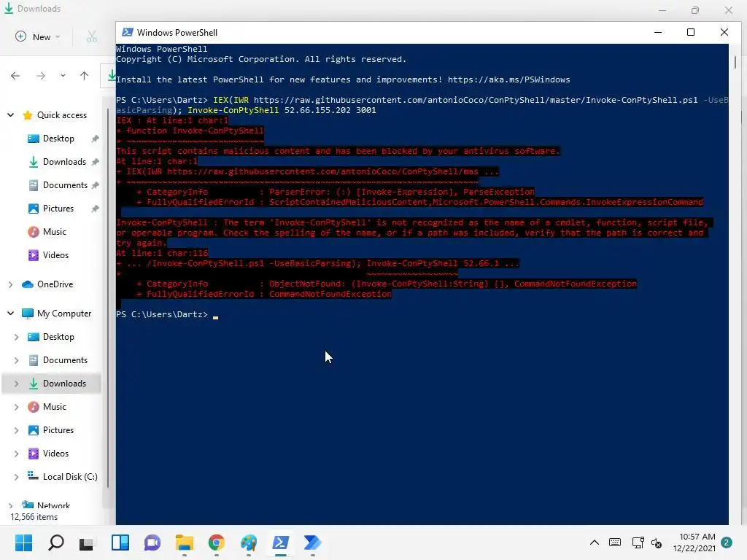The width and height of the screenshot is (747, 560).
Task: Launch Google Chrome from taskbar
Action: [216, 542]
